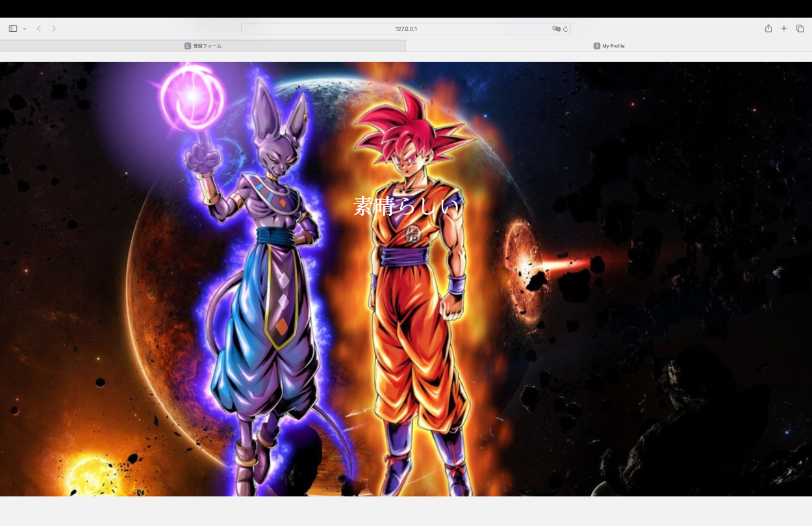Switch to the 登録フォーム tab
The height and width of the screenshot is (526, 812).
point(207,46)
